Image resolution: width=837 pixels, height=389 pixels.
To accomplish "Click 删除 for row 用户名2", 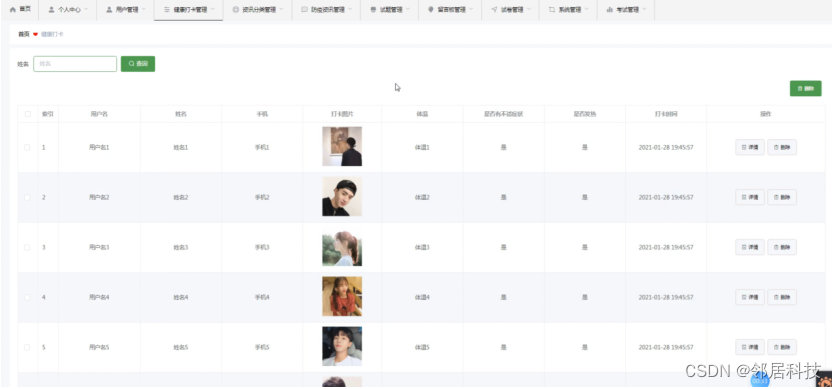I will (x=782, y=197).
